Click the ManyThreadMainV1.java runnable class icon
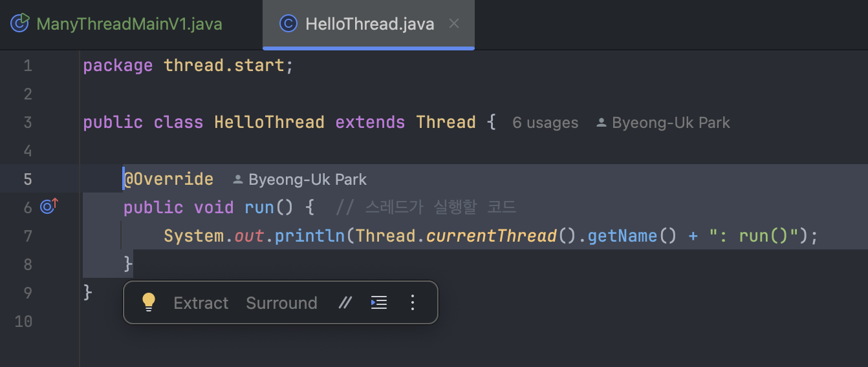 coord(21,23)
